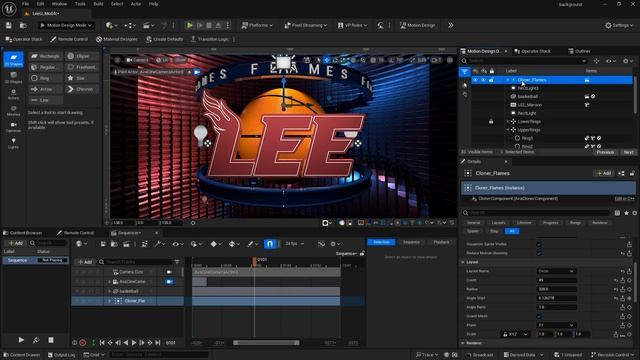The width and height of the screenshot is (640, 360).
Task: Toggle the Camera Cuts track camera button
Action: 169,272
